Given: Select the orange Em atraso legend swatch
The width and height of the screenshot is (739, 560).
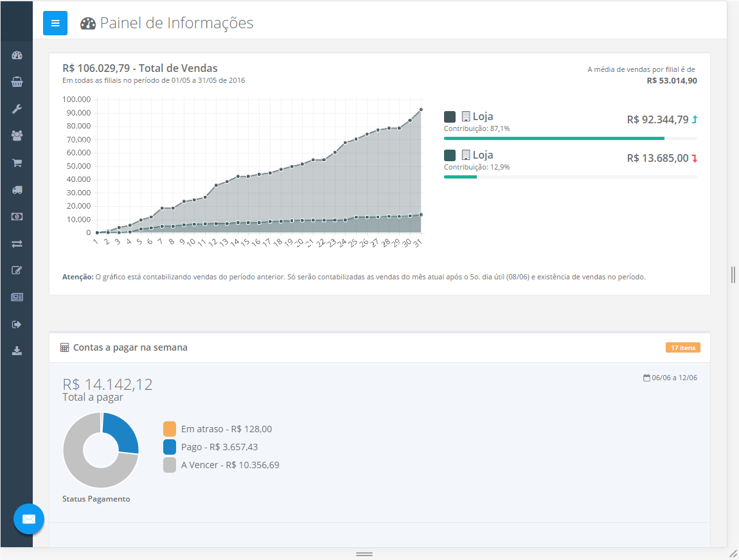Looking at the screenshot, I should tap(170, 429).
